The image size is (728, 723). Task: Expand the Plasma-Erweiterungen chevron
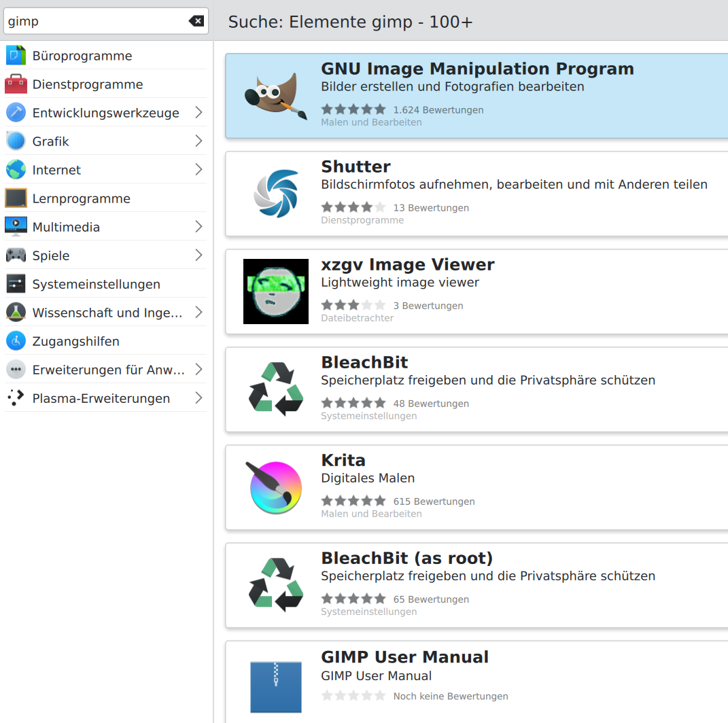198,398
